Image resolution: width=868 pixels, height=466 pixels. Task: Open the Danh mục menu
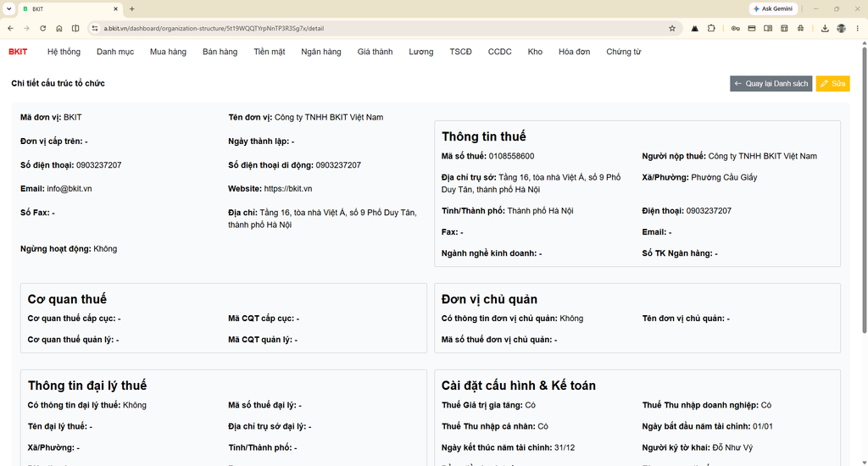pos(115,52)
